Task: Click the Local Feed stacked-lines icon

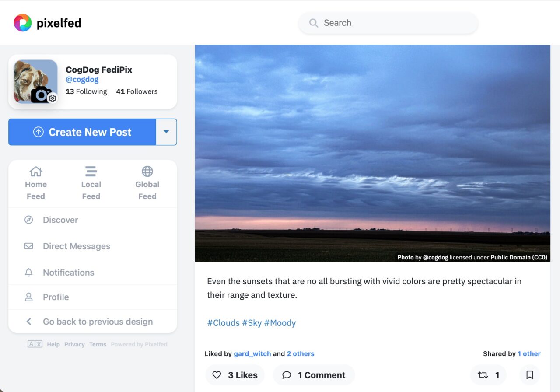Action: [x=91, y=171]
